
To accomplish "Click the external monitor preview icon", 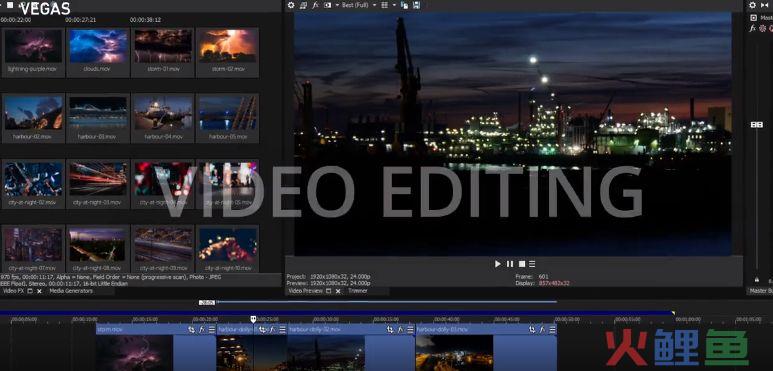I will [304, 5].
